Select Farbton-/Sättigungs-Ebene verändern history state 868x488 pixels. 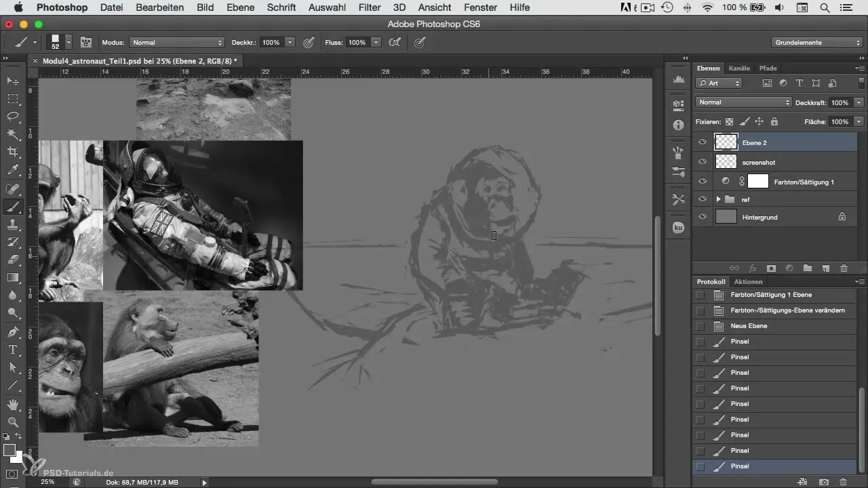point(774,310)
